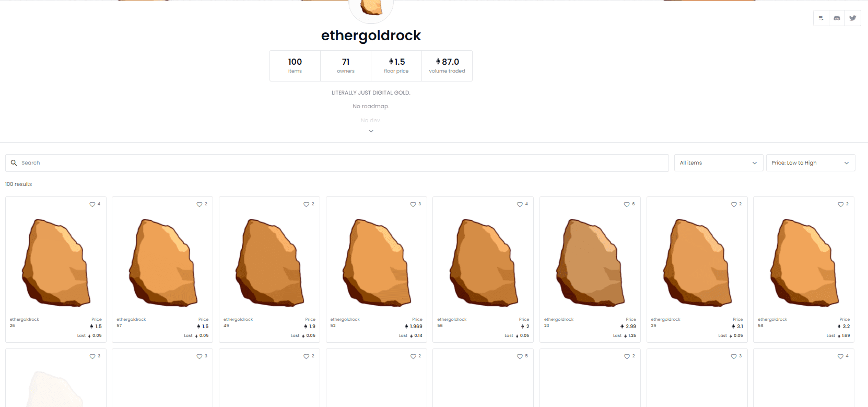The width and height of the screenshot is (868, 407).
Task: Click the 1.5 floor price stat
Action: click(396, 66)
